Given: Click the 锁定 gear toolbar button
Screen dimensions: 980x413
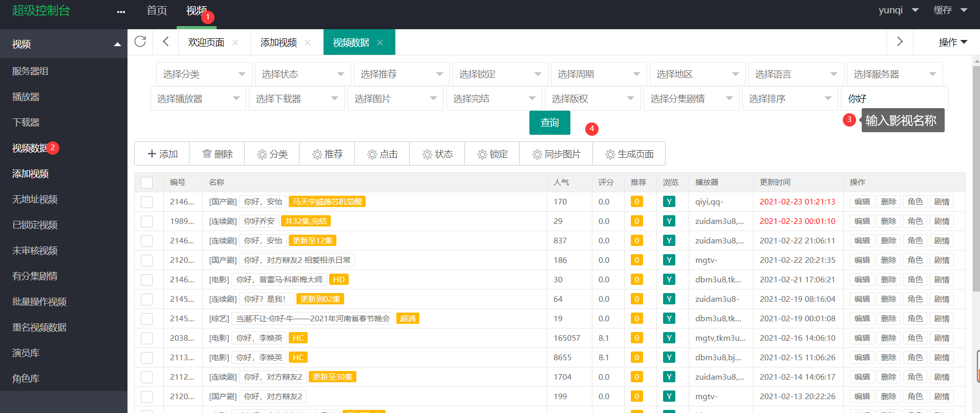Looking at the screenshot, I should tap(492, 154).
